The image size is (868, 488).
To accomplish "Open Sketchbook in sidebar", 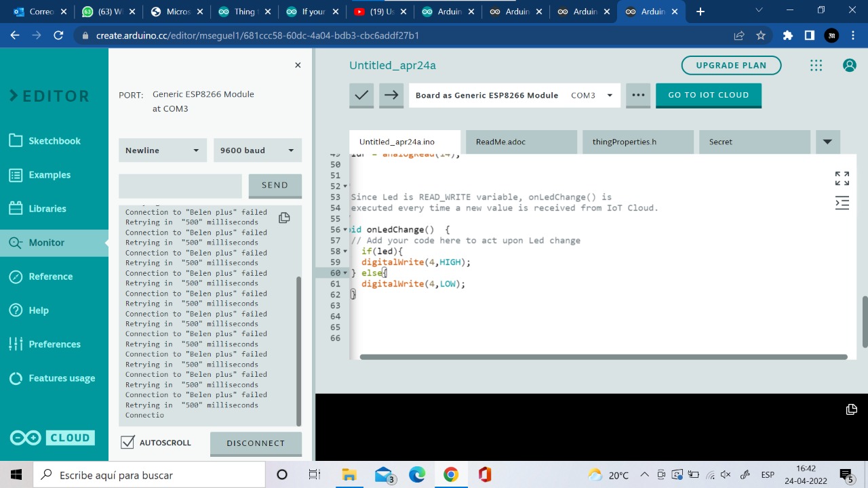I will click(54, 140).
